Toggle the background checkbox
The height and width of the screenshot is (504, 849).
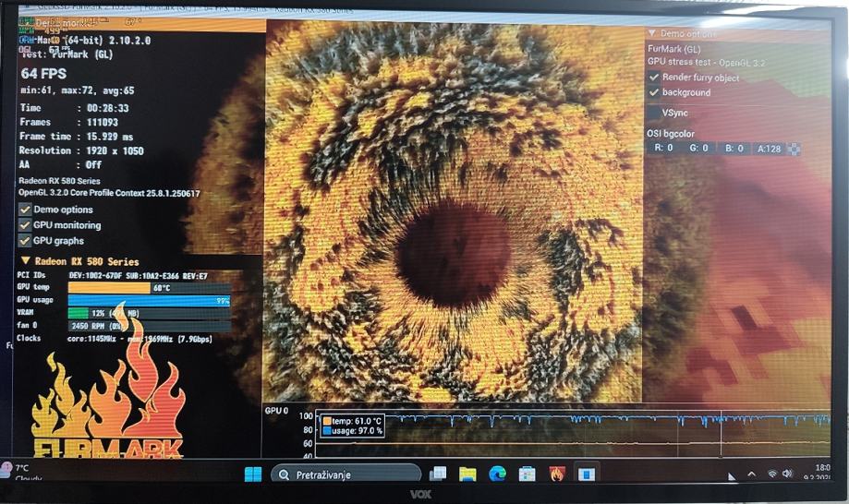point(654,92)
